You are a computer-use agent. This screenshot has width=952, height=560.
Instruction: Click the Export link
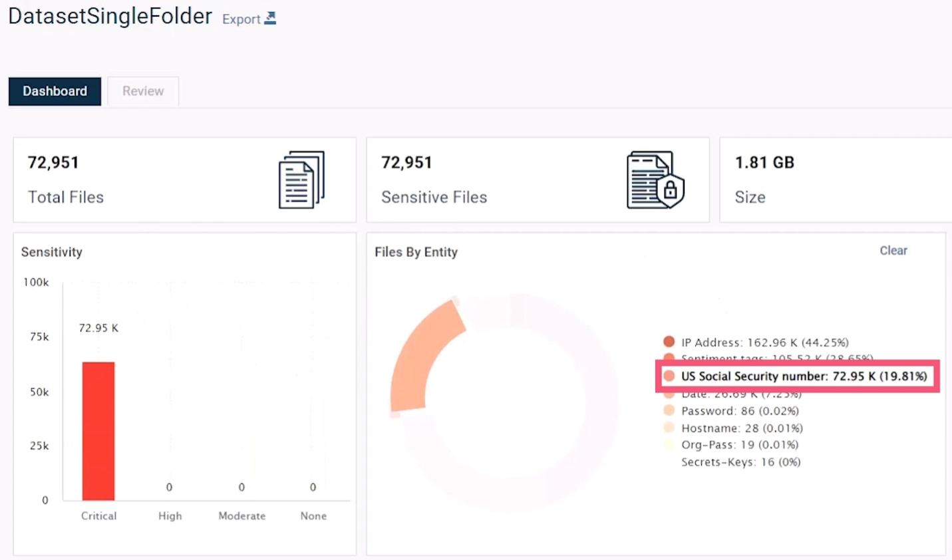[241, 19]
